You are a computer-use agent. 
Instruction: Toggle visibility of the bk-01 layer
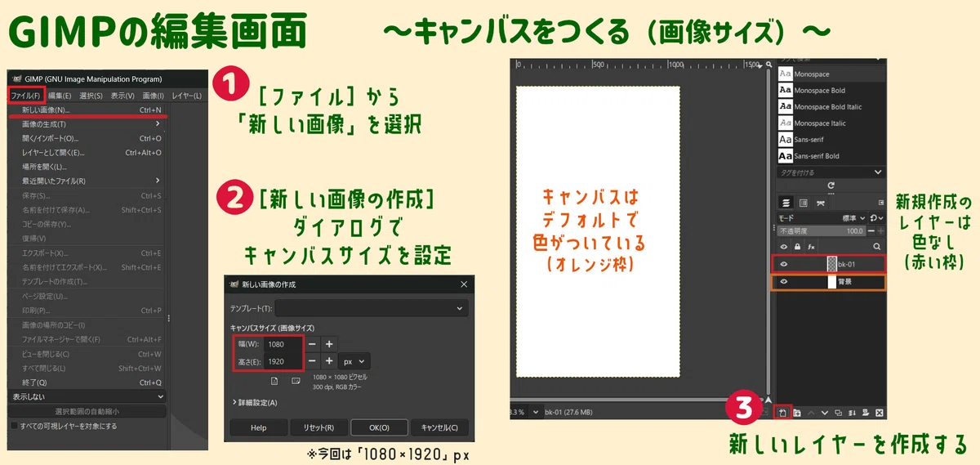(x=784, y=264)
